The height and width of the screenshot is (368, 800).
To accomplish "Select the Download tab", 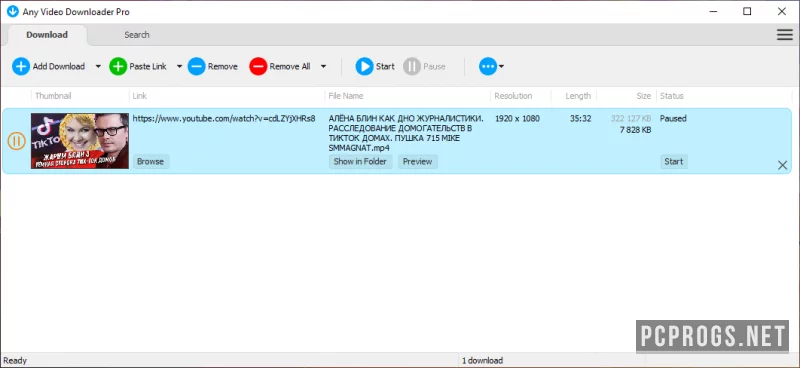I will point(47,35).
